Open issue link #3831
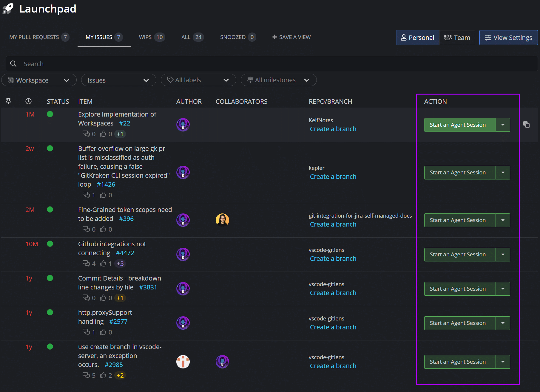The height and width of the screenshot is (392, 540). click(x=148, y=287)
